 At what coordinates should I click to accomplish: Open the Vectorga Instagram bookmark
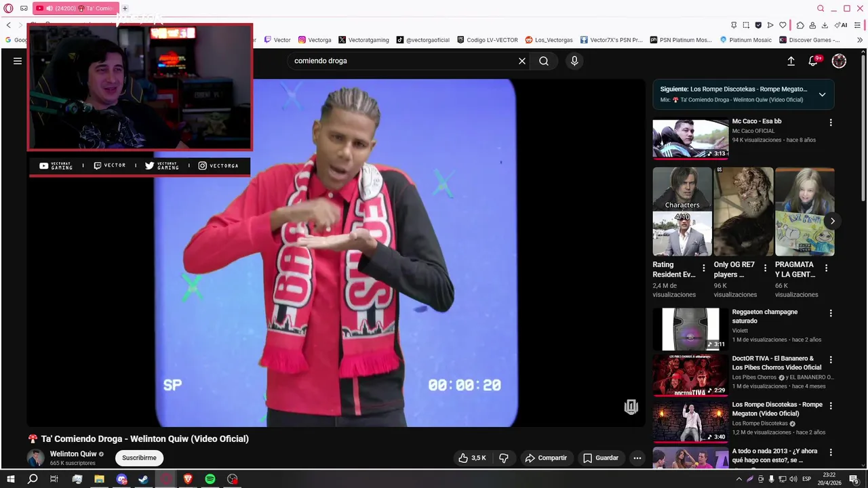click(x=315, y=40)
